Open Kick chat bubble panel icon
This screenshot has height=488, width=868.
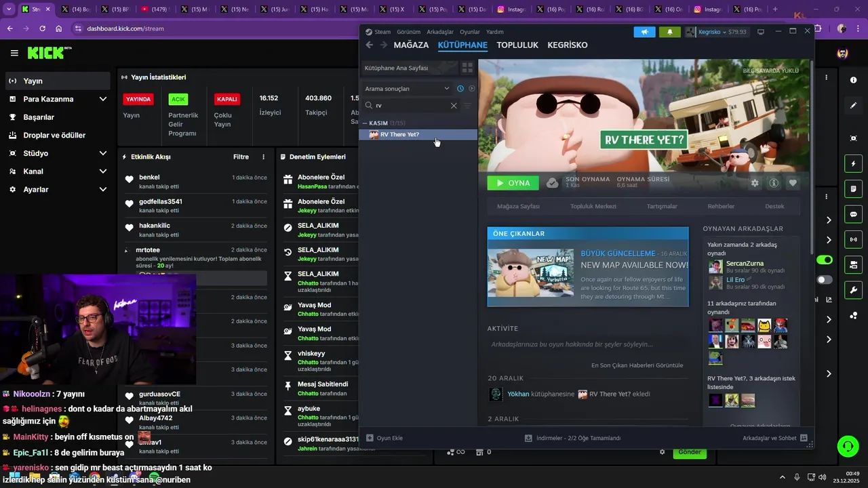pos(853,214)
